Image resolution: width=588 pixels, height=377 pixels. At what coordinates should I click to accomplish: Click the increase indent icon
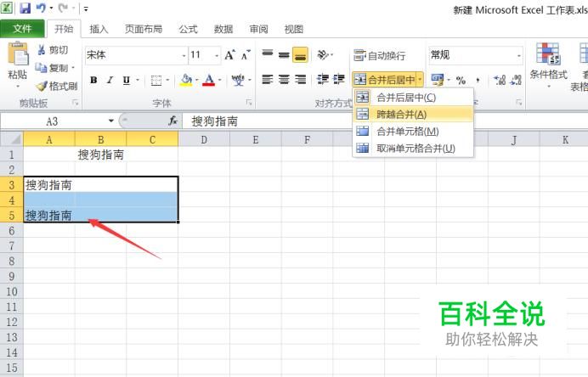(339, 80)
